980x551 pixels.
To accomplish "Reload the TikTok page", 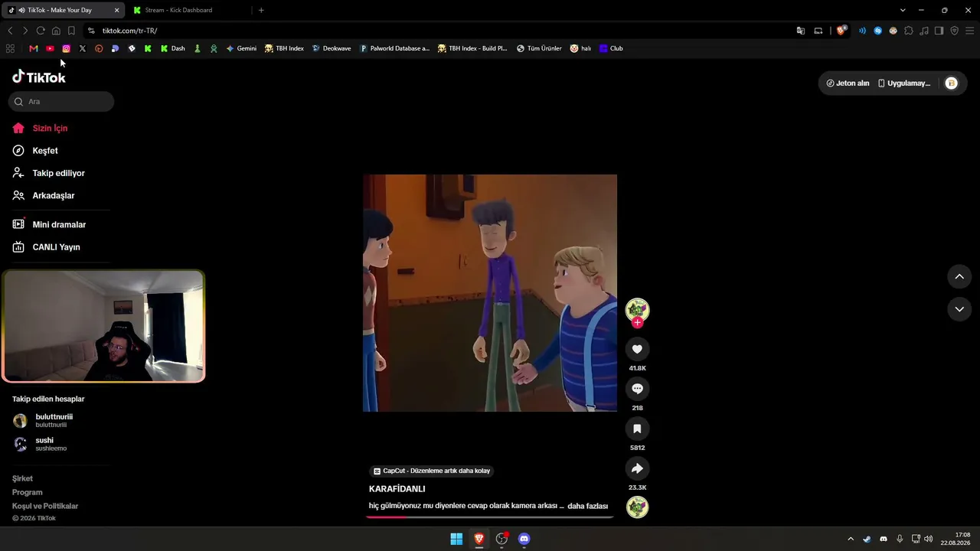I will click(x=41, y=31).
